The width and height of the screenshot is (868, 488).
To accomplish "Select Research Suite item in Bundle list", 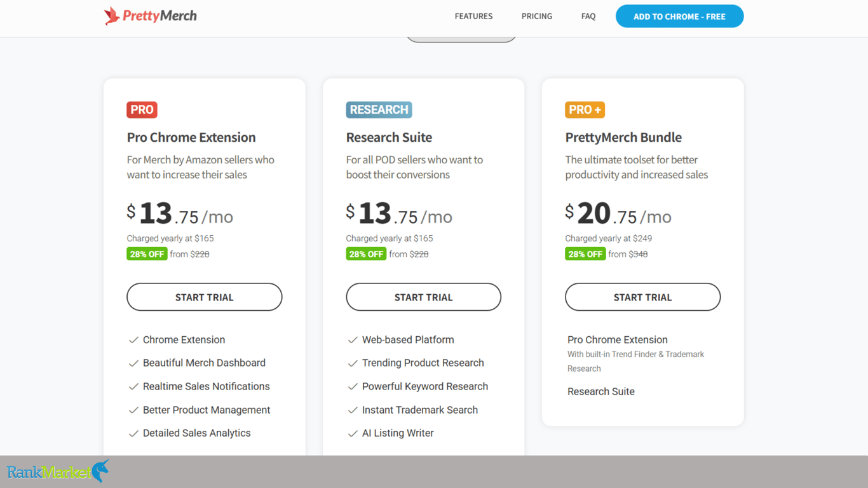I will coord(601,391).
